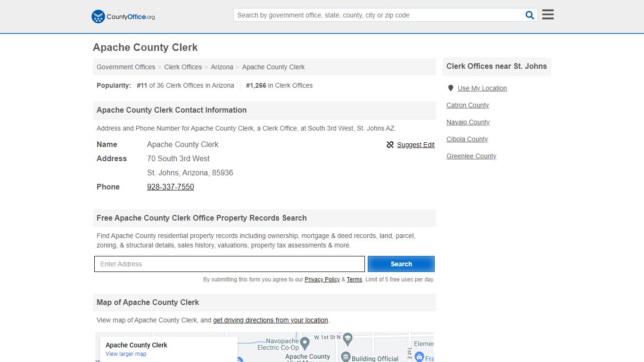The image size is (644, 362).
Task: Select St. Johns, Arizona, 85936 text
Action: [190, 173]
